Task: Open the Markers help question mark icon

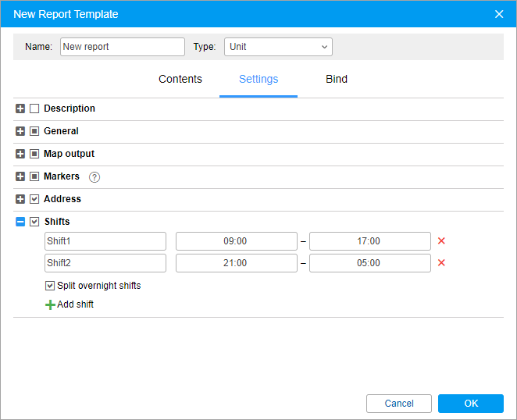Action: click(x=94, y=177)
